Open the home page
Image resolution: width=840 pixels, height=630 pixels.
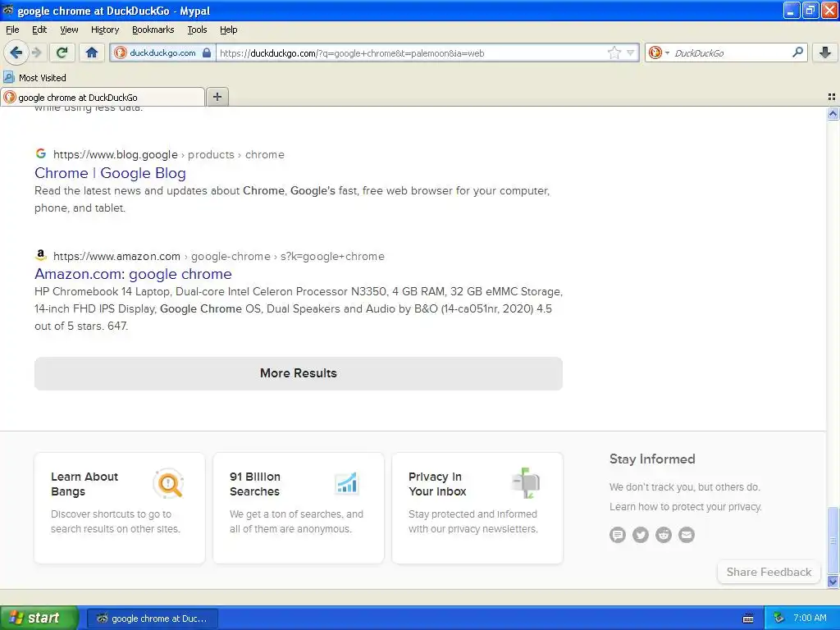pyautogui.click(x=92, y=52)
